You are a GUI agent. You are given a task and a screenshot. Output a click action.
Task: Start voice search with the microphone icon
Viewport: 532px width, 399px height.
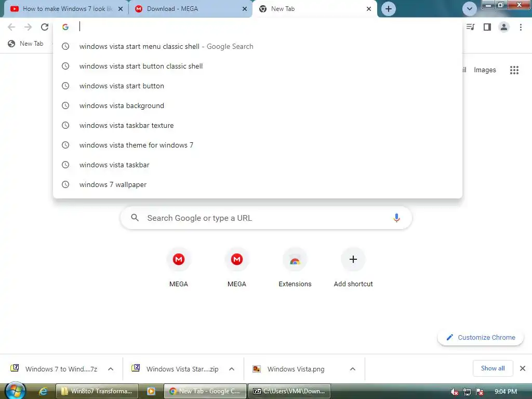pyautogui.click(x=396, y=218)
